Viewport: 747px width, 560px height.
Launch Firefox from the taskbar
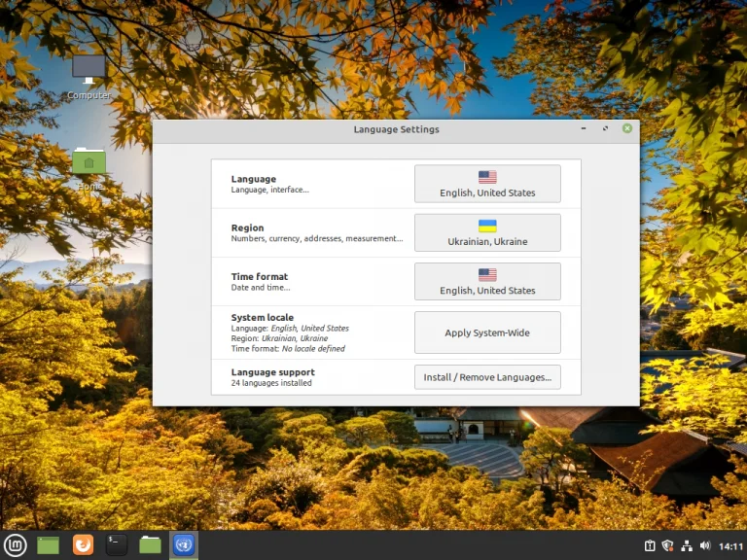coord(83,545)
